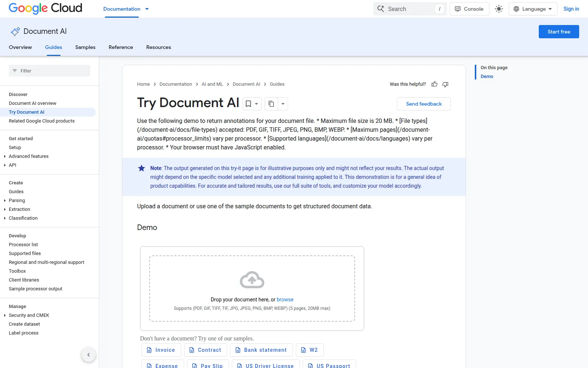The height and width of the screenshot is (368, 588).
Task: Open Document AI overview in sidebar
Action: (x=32, y=103)
